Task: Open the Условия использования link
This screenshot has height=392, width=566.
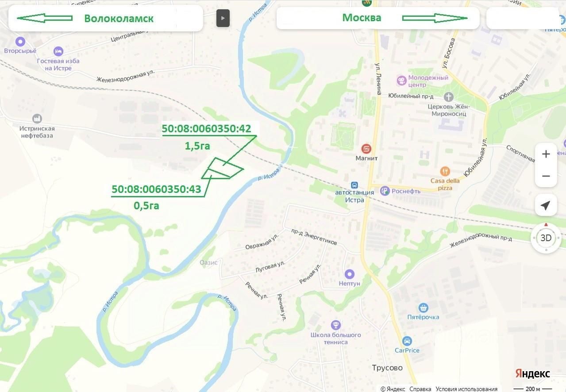Action: (466, 389)
